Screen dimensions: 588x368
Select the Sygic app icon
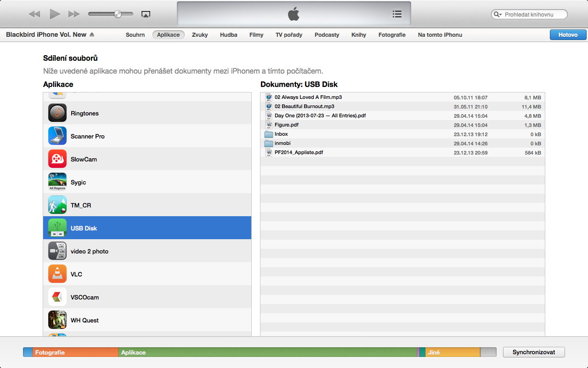(57, 182)
